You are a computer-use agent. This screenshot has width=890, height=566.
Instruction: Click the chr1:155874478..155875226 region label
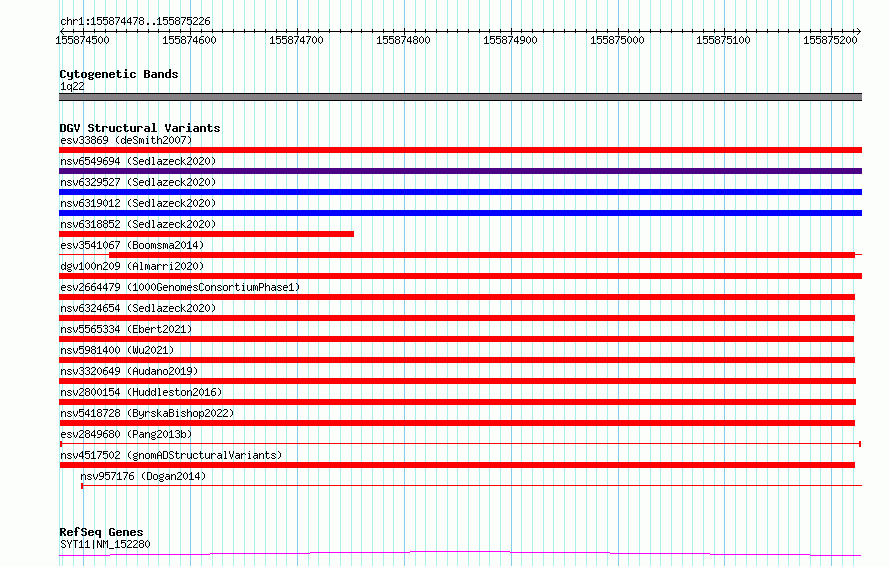135,22
